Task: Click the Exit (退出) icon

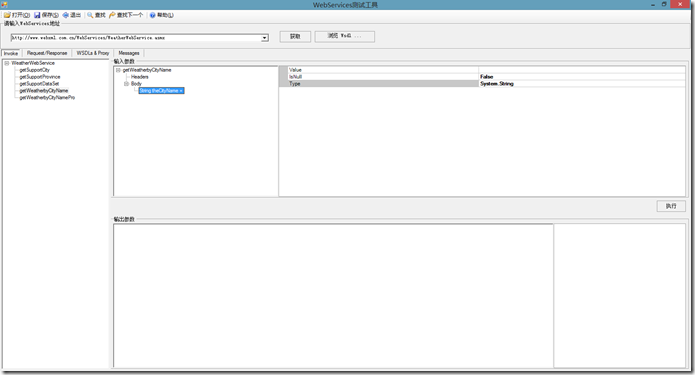Action: [x=66, y=15]
